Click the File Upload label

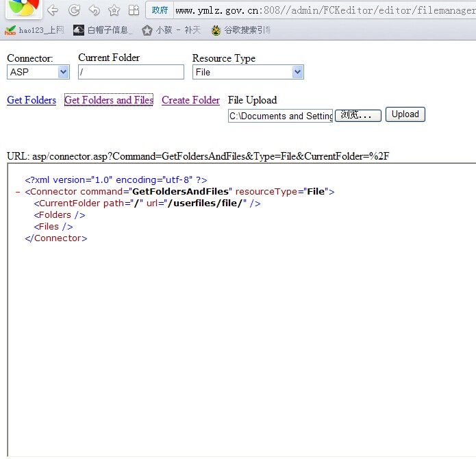pos(252,100)
